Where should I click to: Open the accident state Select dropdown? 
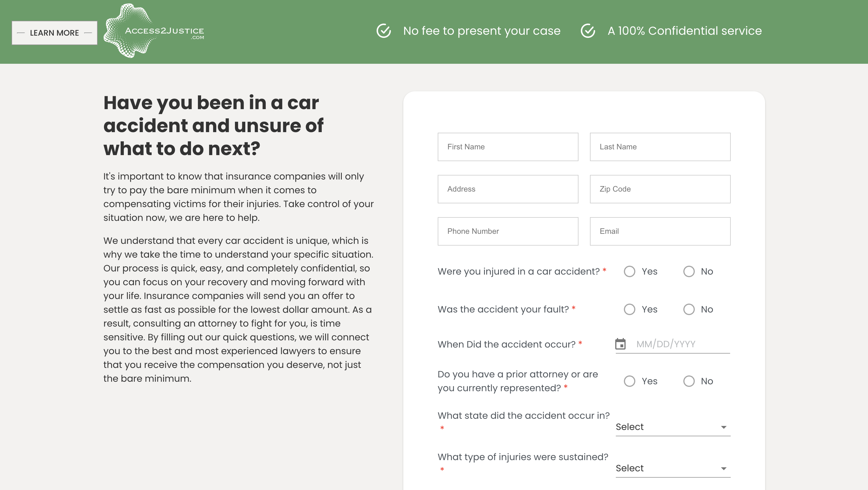[673, 427]
